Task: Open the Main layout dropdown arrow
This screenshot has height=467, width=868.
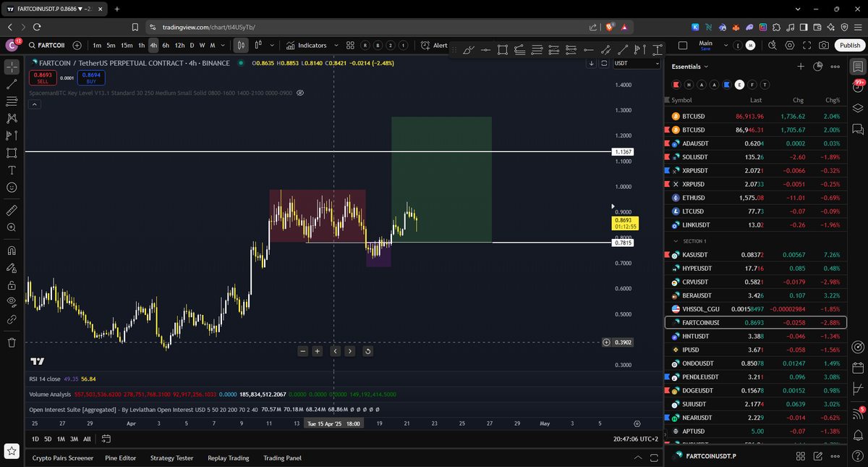Action: pyautogui.click(x=725, y=45)
